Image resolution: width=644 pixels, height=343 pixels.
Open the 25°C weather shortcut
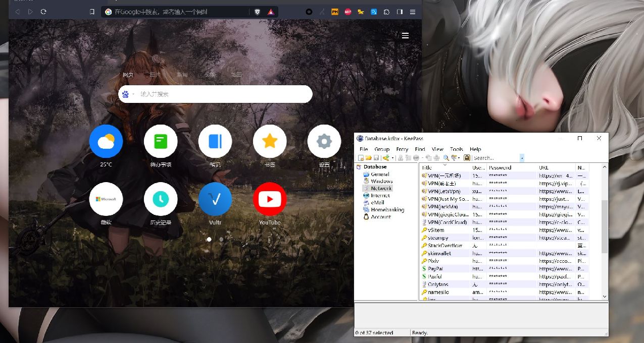[106, 142]
